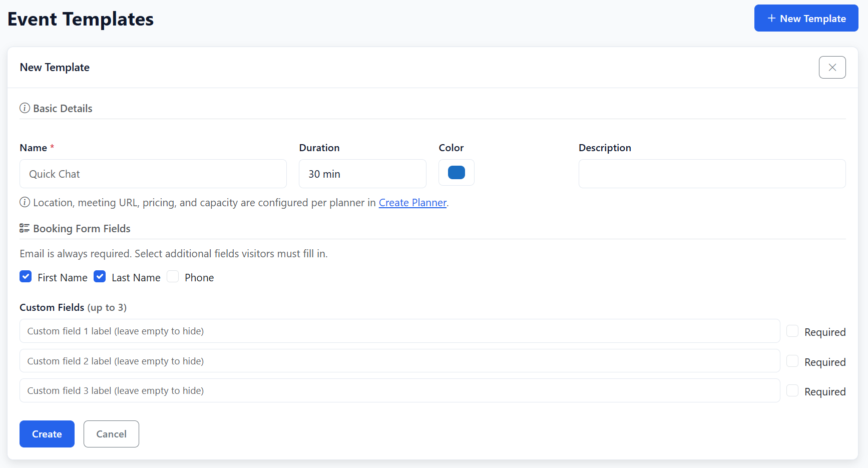Image resolution: width=868 pixels, height=468 pixels.
Task: Click the Cancel button
Action: click(x=111, y=434)
